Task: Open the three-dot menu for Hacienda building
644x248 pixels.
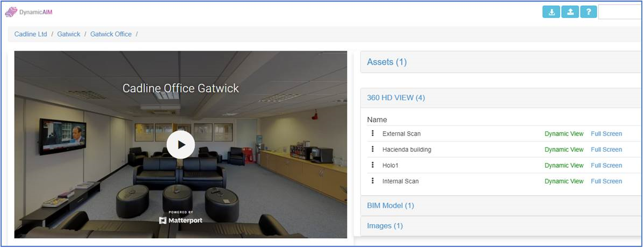Action: tap(373, 149)
